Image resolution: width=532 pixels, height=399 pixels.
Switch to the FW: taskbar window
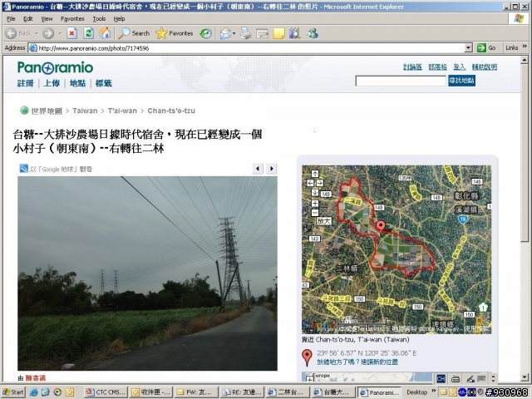point(197,392)
